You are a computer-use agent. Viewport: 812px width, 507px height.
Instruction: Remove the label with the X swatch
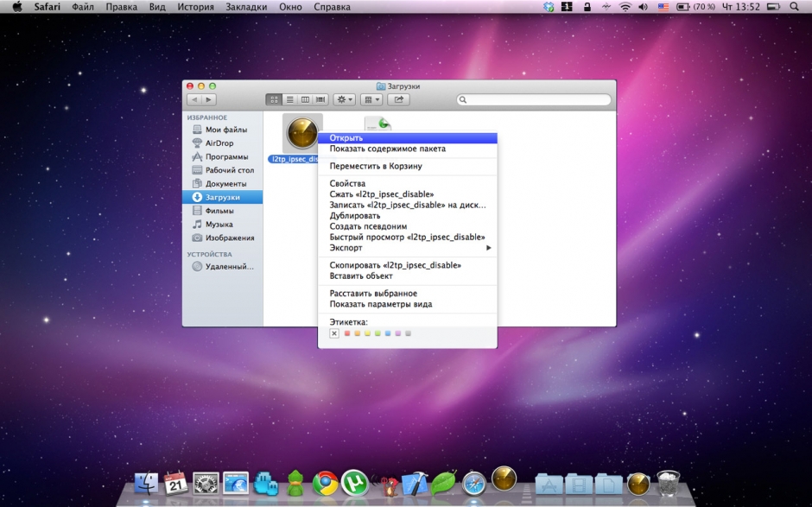pos(334,333)
